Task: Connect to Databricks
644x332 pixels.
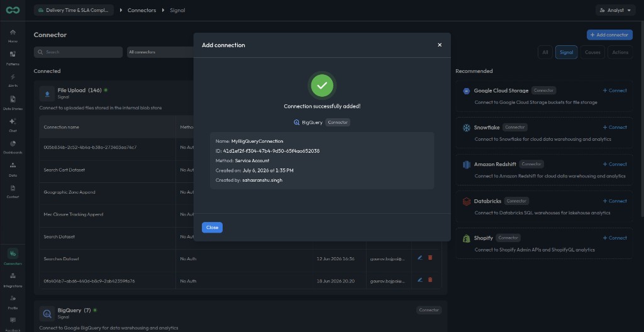Action: [x=615, y=201]
